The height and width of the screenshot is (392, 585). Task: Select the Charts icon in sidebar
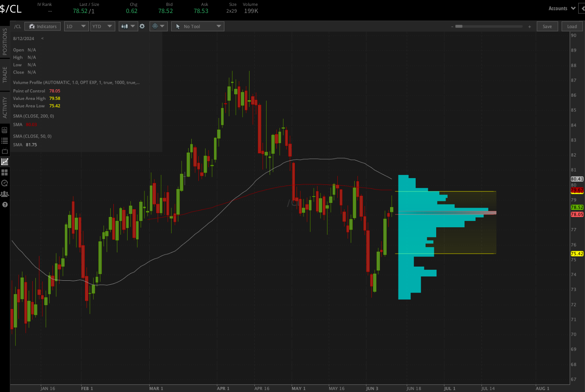point(5,162)
